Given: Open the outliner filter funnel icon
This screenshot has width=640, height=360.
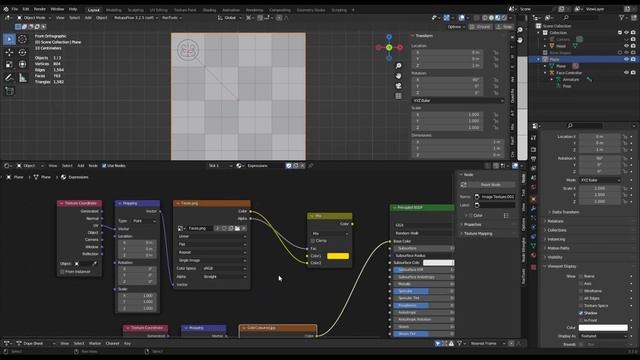Looking at the screenshot, I should 622,18.
